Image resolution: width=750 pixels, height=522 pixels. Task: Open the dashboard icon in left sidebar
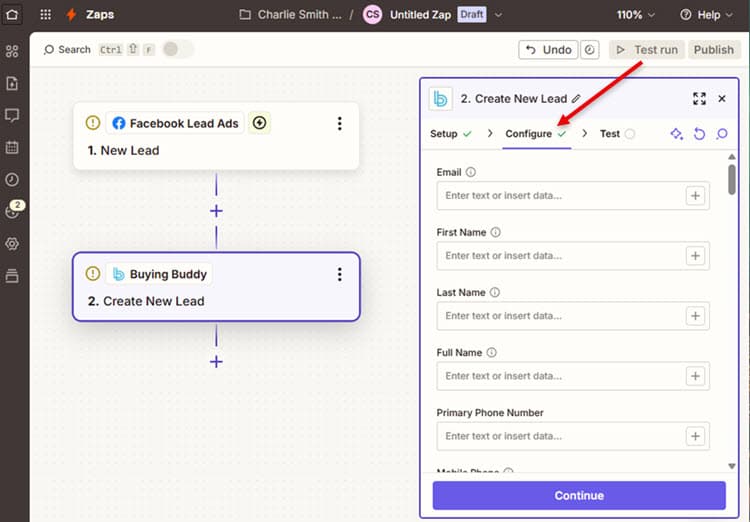tap(12, 51)
